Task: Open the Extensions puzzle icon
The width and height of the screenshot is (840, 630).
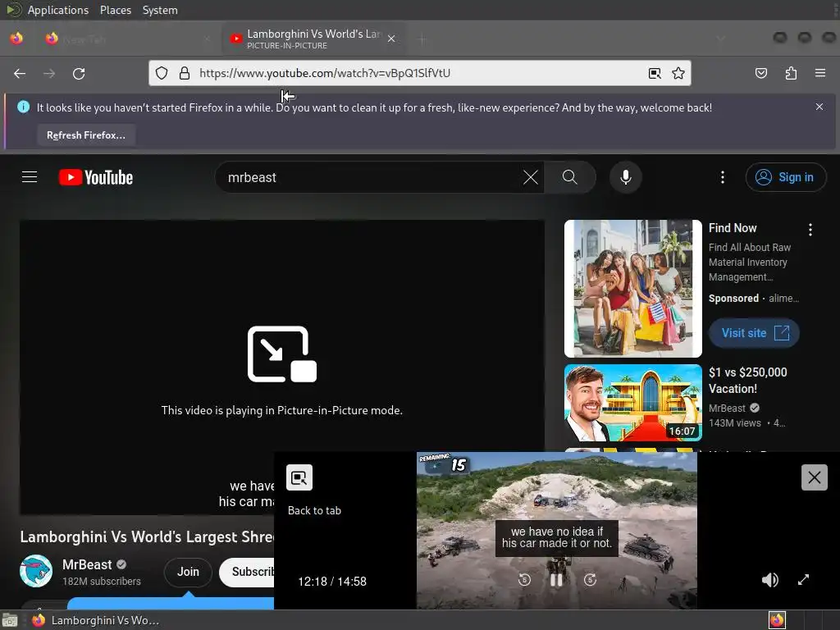Action: coord(791,73)
